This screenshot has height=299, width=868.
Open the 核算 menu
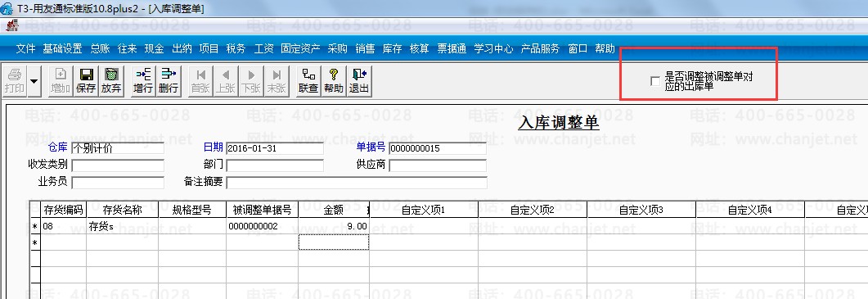419,49
